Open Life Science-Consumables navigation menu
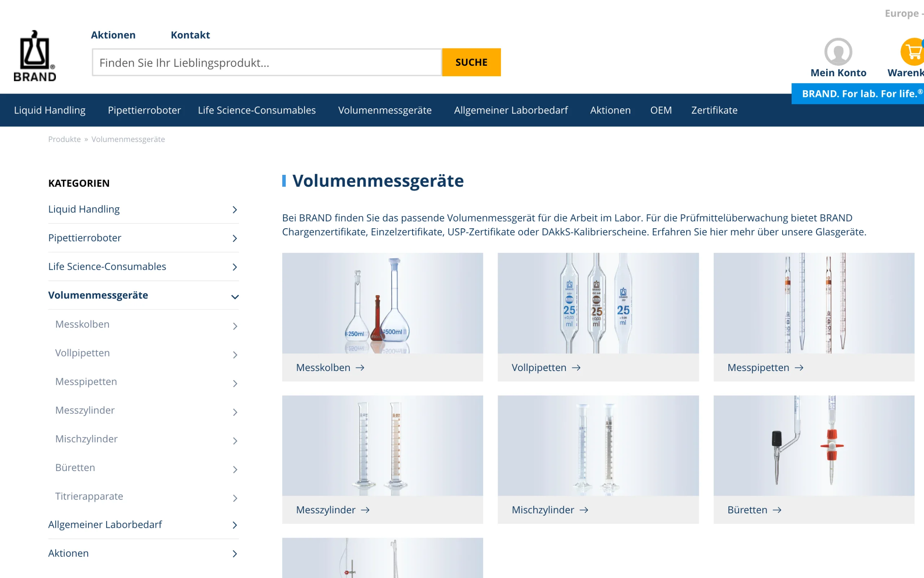This screenshot has height=578, width=924. tap(257, 110)
